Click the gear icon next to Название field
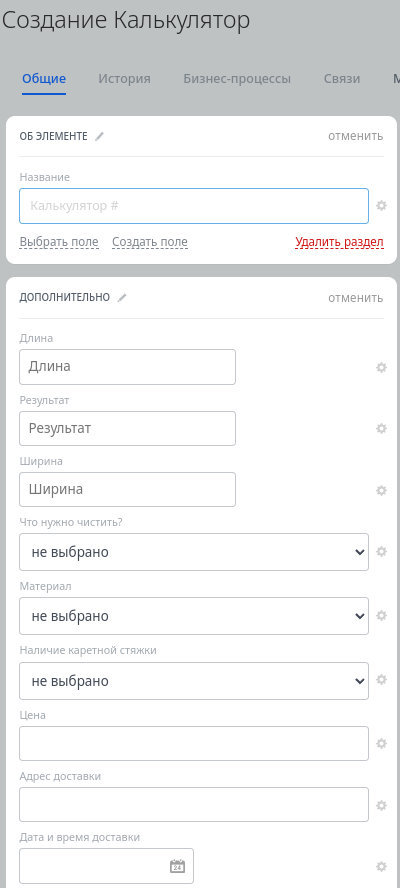Image resolution: width=400 pixels, height=888 pixels. point(381,206)
